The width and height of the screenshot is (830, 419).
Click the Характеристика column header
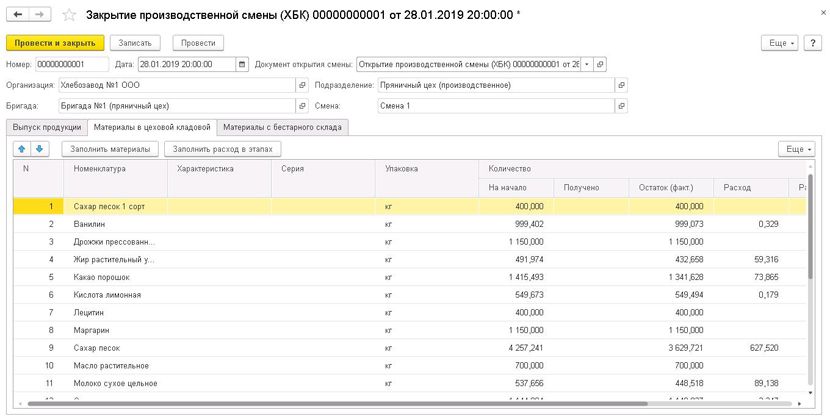(x=219, y=178)
